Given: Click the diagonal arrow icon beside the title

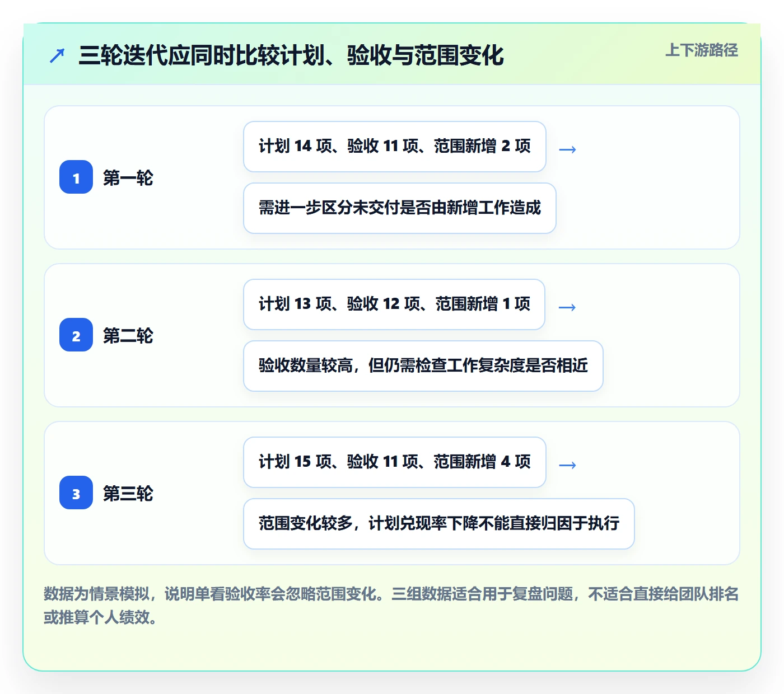Looking at the screenshot, I should (57, 55).
